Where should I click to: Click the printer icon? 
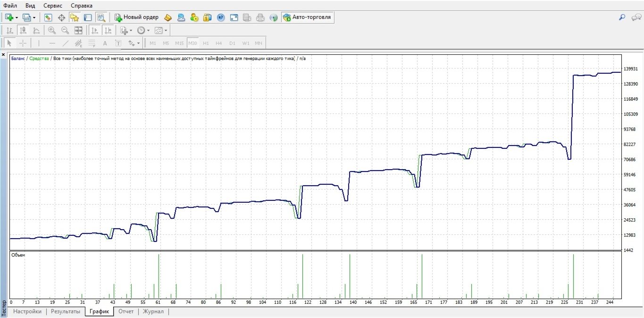click(260, 17)
